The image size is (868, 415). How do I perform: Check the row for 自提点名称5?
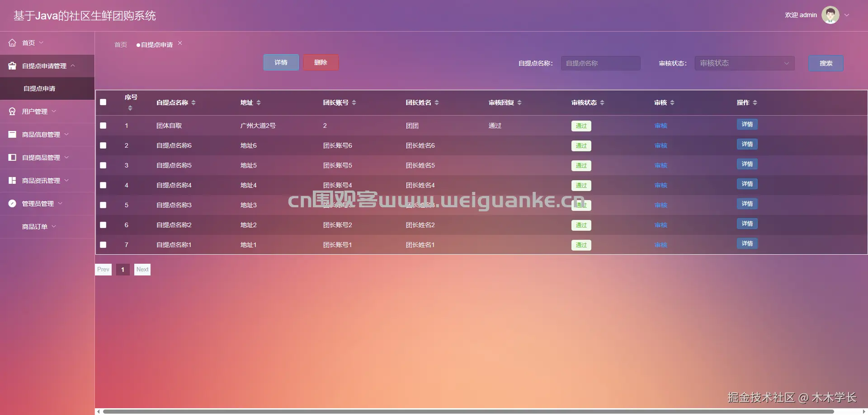(103, 165)
